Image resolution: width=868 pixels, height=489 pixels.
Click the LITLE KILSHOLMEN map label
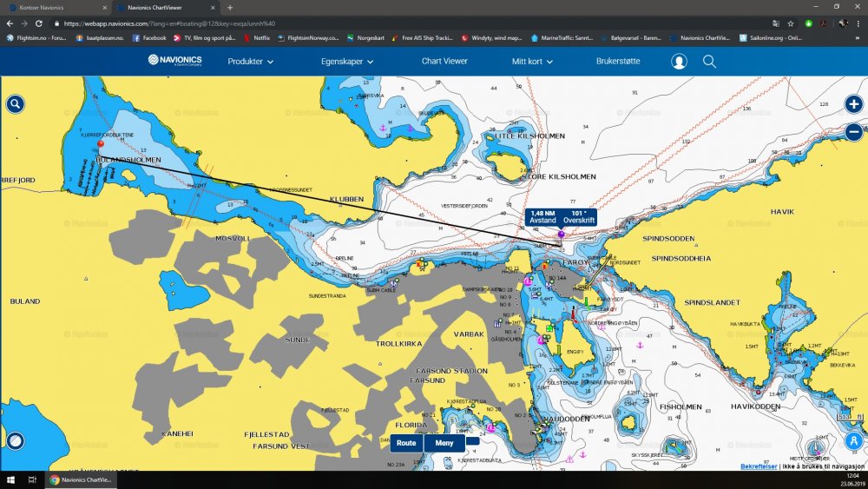pos(529,135)
